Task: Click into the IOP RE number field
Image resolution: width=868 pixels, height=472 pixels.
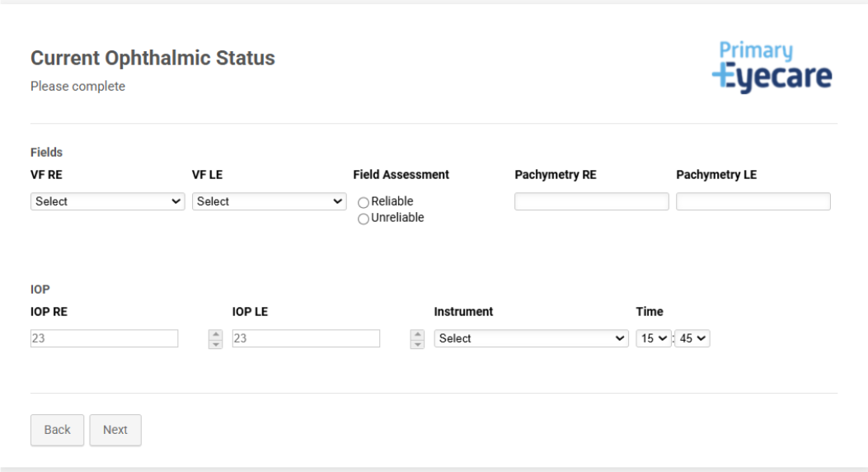Action: (104, 338)
